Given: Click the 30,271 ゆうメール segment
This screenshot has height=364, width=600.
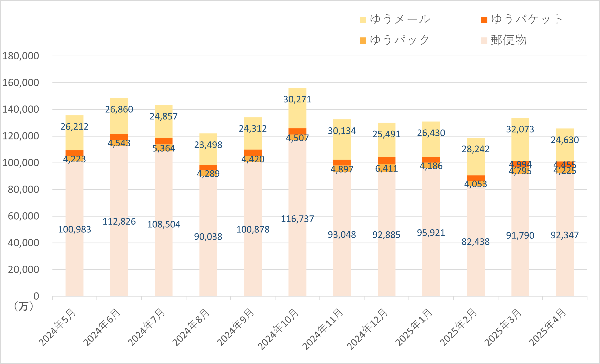Looking at the screenshot, I should click(x=297, y=108).
